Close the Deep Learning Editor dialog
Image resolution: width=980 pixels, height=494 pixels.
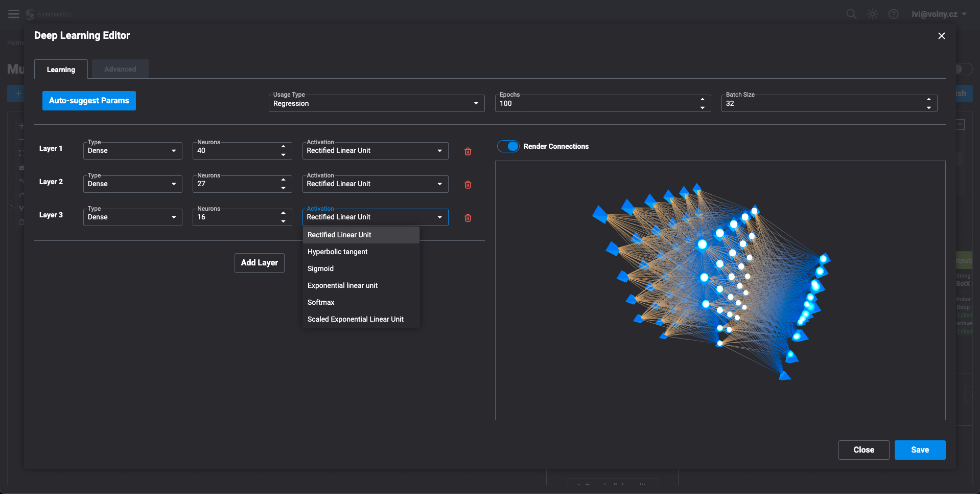[x=941, y=36]
